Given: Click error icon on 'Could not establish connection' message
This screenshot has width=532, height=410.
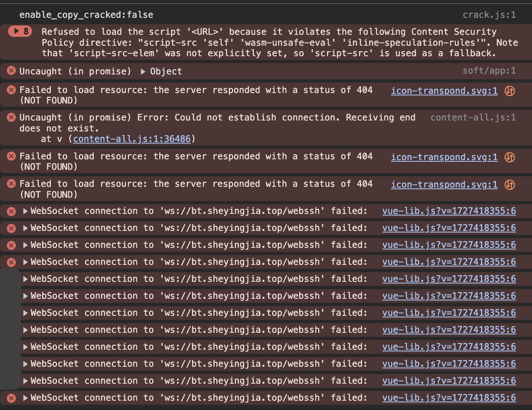Looking at the screenshot, I should coord(11,117).
